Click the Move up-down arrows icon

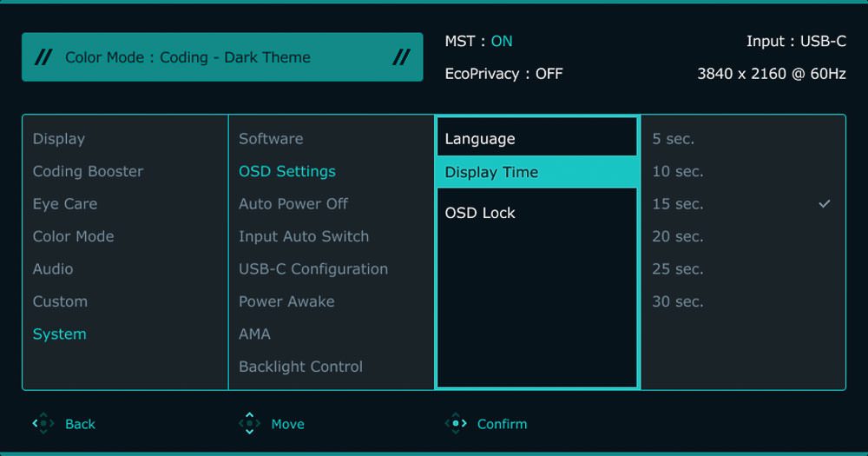point(249,424)
